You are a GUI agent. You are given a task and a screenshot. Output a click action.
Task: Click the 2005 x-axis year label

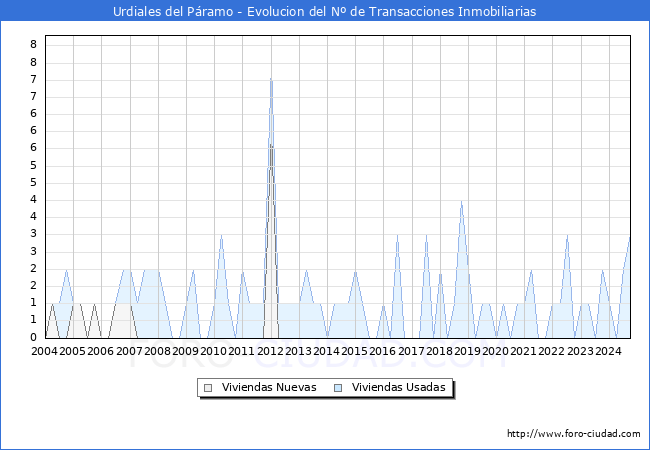coord(73,351)
